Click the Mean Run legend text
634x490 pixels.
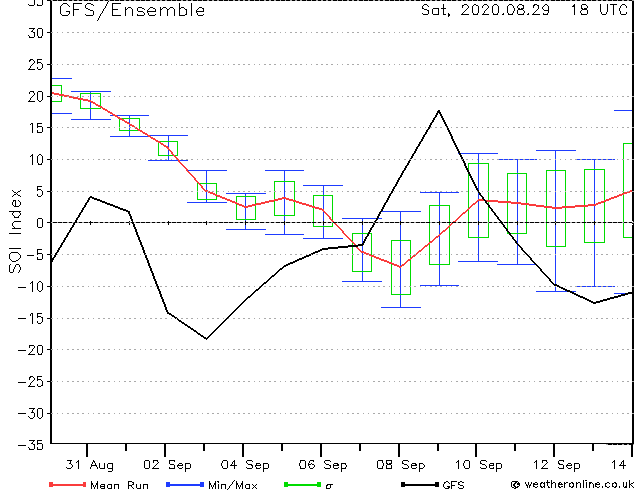tap(119, 485)
